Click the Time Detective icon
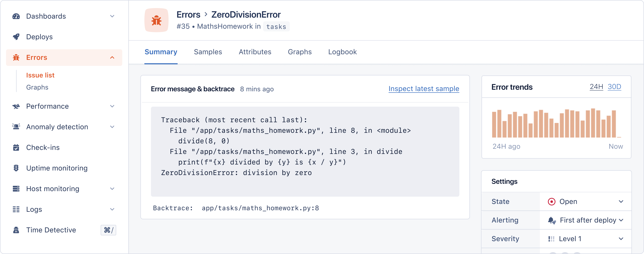 tap(16, 230)
